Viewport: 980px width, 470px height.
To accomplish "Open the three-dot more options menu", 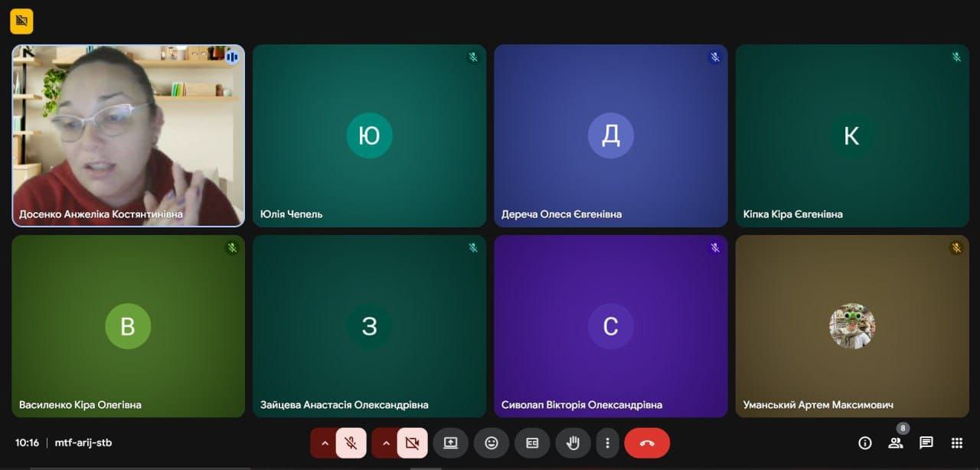I will (607, 442).
